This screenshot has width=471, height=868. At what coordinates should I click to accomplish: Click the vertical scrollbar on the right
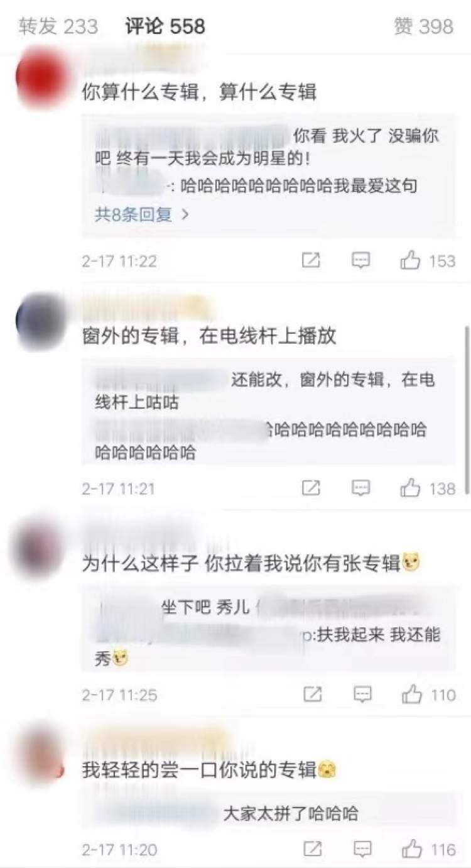click(467, 409)
